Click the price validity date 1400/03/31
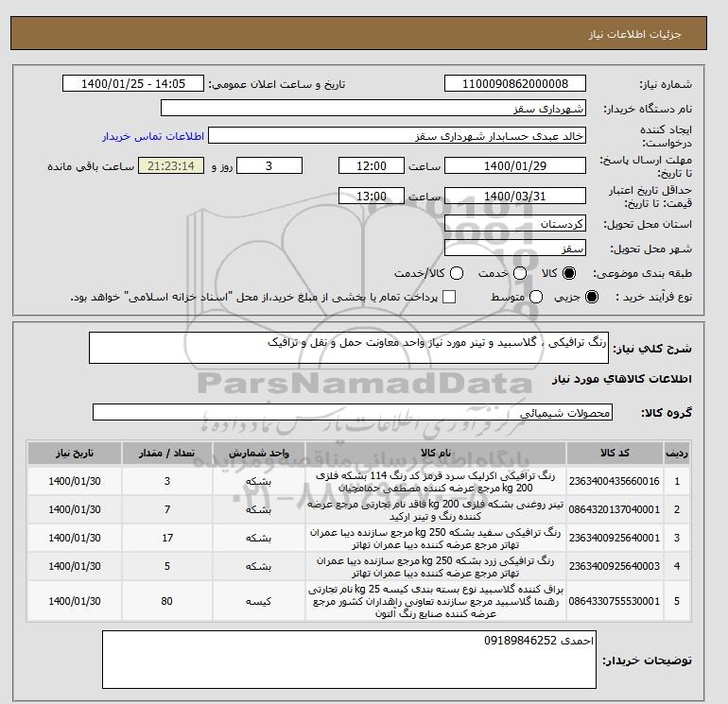Viewport: 728px width, 704px height. 515,196
